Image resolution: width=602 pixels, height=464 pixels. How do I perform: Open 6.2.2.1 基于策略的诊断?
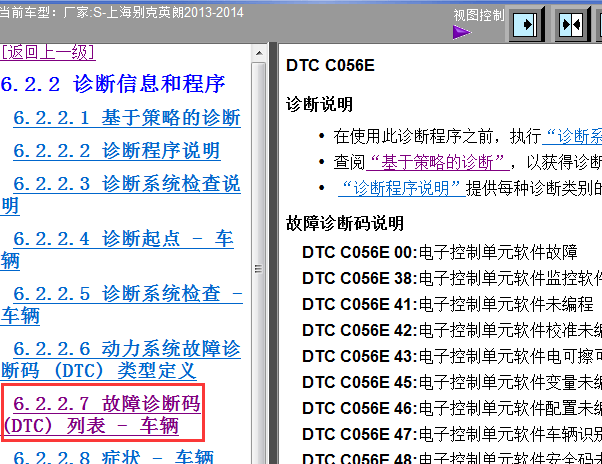pyautogui.click(x=127, y=117)
